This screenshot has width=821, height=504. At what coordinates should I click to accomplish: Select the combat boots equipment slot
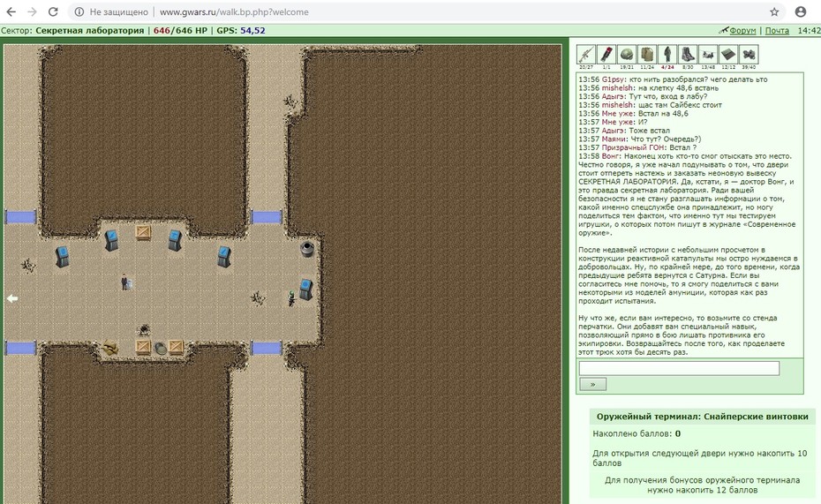688,55
